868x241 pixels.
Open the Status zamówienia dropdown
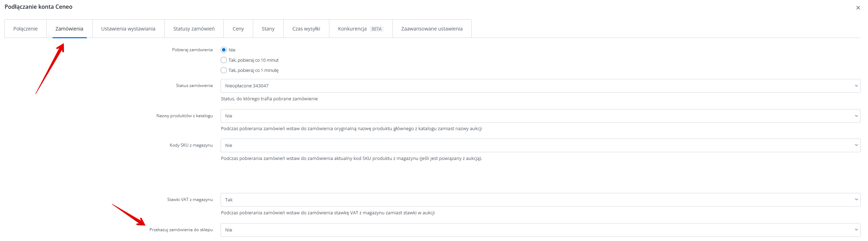tap(540, 86)
